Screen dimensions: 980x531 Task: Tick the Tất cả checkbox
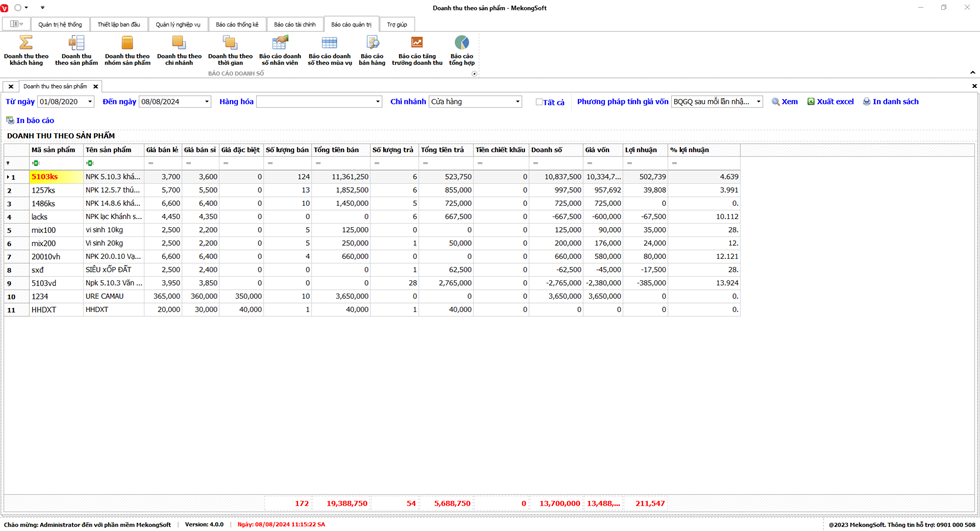point(540,102)
